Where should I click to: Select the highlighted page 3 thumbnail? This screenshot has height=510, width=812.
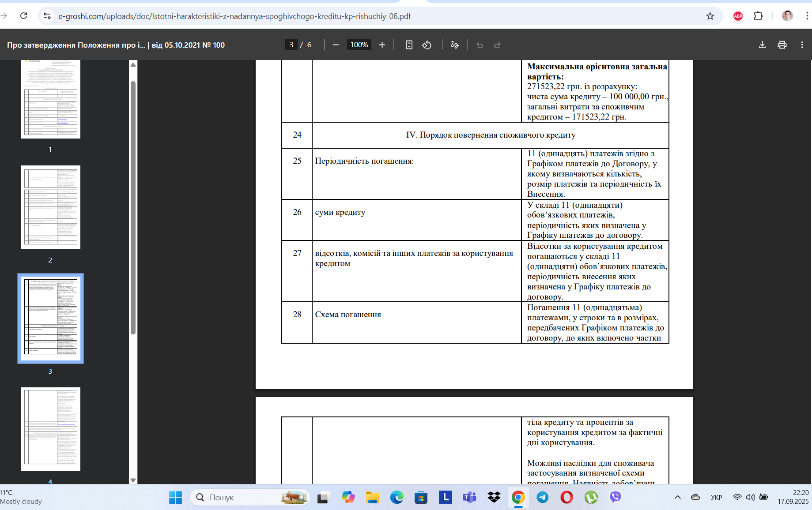(50, 319)
